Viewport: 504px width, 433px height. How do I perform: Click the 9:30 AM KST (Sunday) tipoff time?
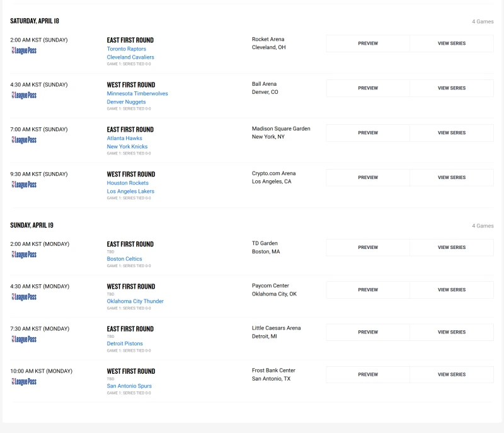click(39, 174)
